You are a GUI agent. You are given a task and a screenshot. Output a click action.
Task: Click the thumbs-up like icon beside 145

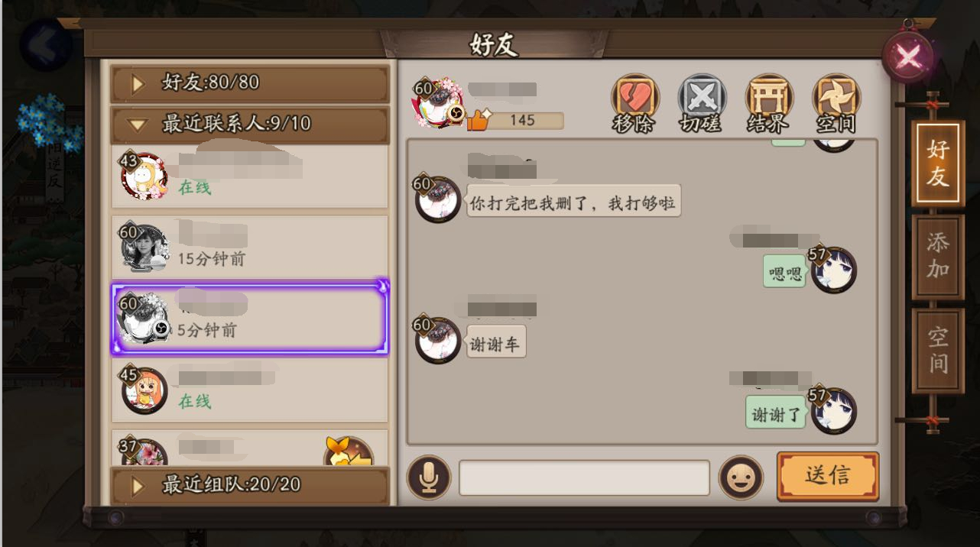(x=479, y=119)
